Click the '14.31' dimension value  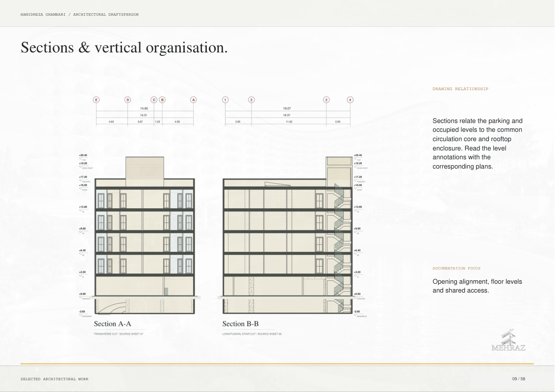click(143, 115)
